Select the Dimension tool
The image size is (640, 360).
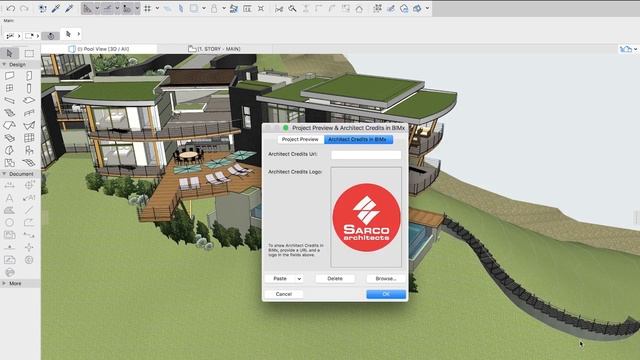point(9,185)
